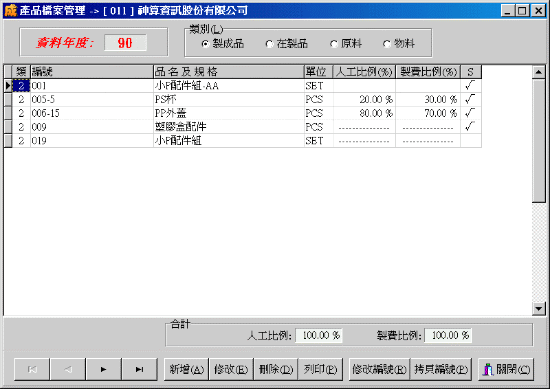Click the cell 小F配件組-AA
550x389 pixels.
point(228,86)
